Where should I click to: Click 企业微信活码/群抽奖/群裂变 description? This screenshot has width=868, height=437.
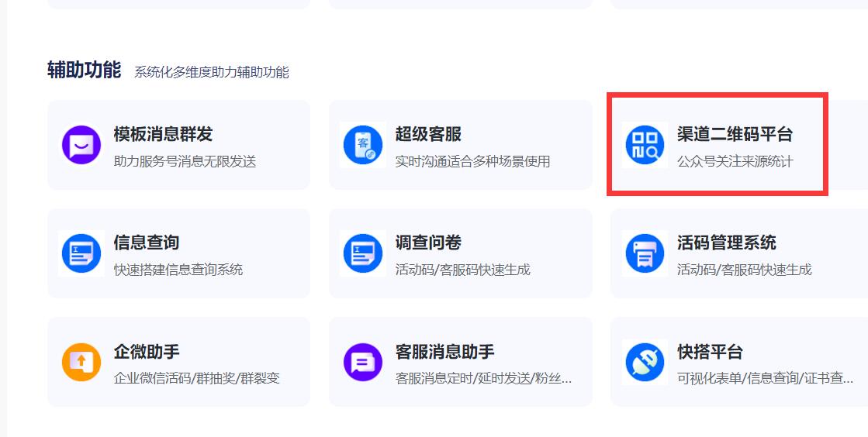[x=196, y=378]
